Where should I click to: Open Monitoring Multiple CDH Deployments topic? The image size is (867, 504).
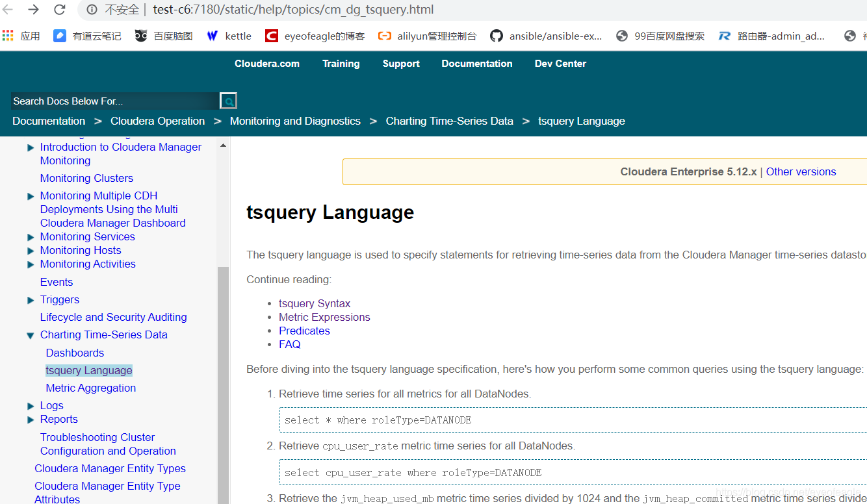point(113,209)
